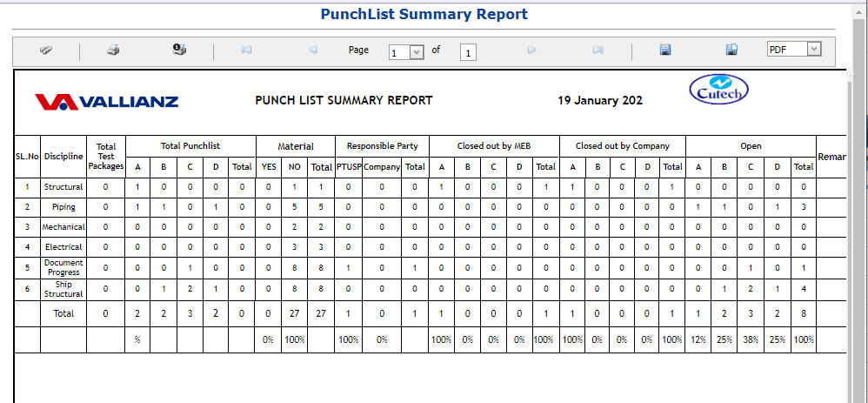This screenshot has width=868, height=403.
Task: Click the Cutech logo in report header
Action: click(x=718, y=90)
